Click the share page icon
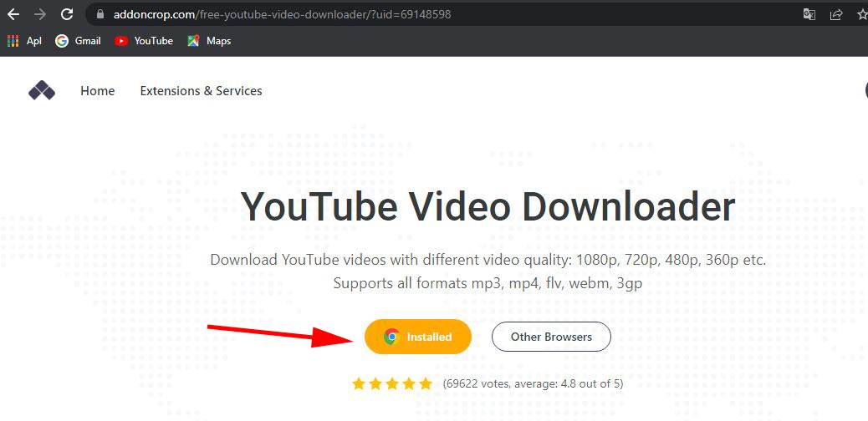This screenshot has width=868, height=421. coord(836,14)
